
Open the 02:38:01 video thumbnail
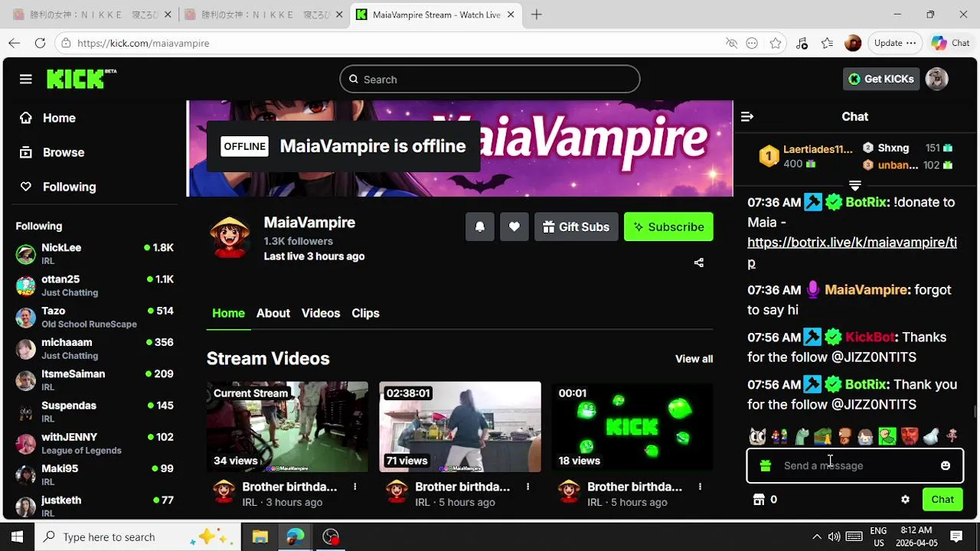(x=460, y=426)
